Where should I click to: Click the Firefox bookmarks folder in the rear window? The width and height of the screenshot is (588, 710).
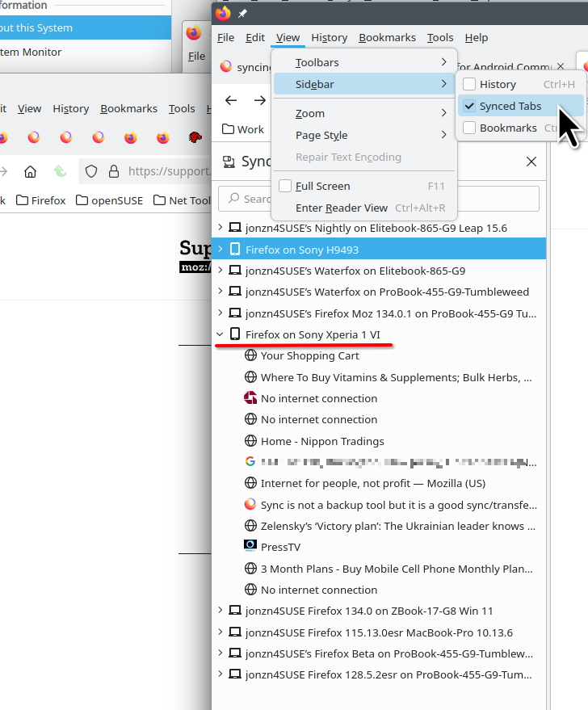click(x=40, y=200)
